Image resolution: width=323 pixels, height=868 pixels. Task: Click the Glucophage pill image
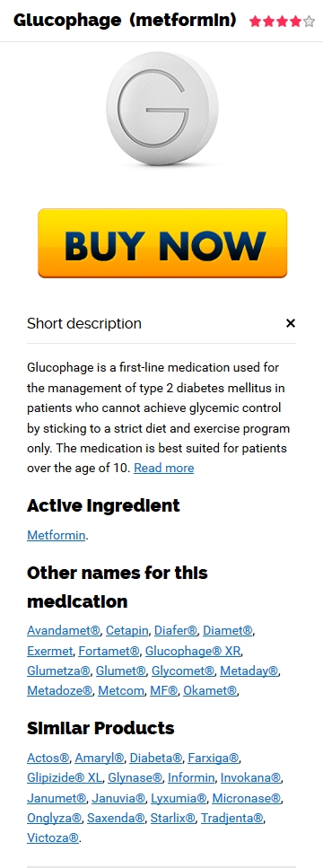point(162,109)
